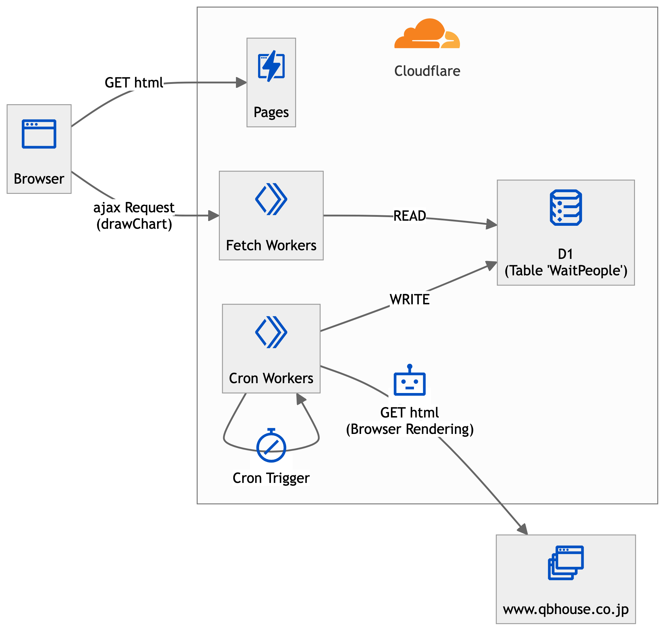Click the Browser Rendering robot icon
Screen dimensions: 672x637
(410, 381)
